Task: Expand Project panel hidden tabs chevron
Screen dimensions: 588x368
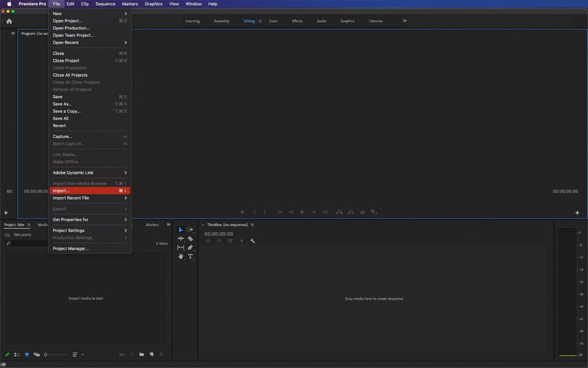Action: 168,225
